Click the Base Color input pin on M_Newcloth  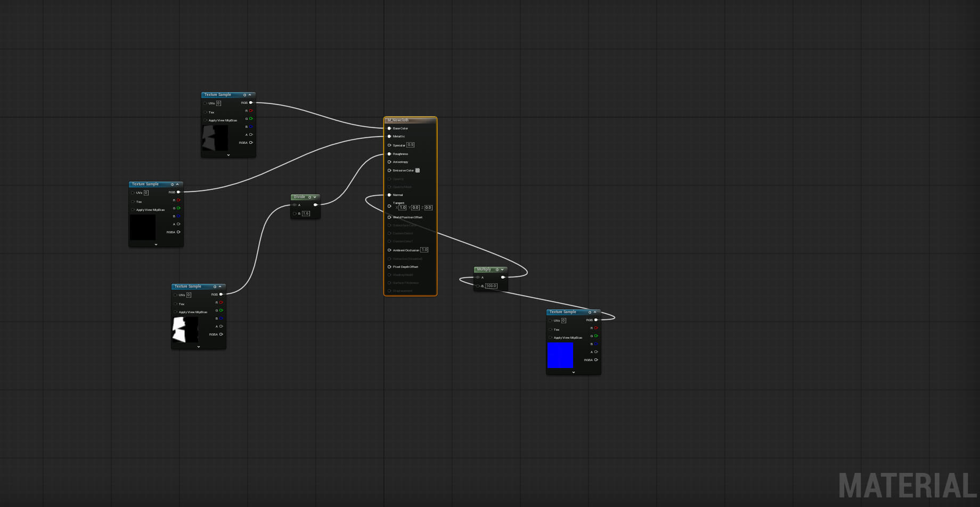click(389, 128)
